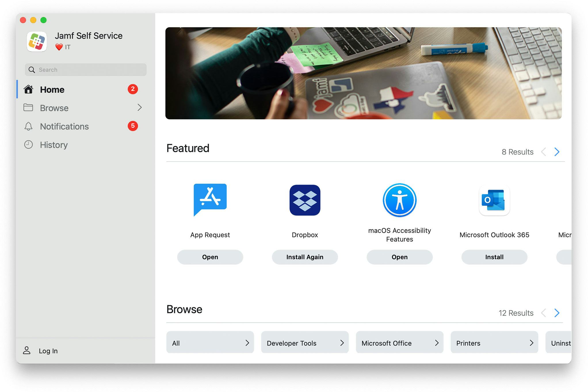Go to the Home section
The image size is (588, 392).
coord(52,90)
